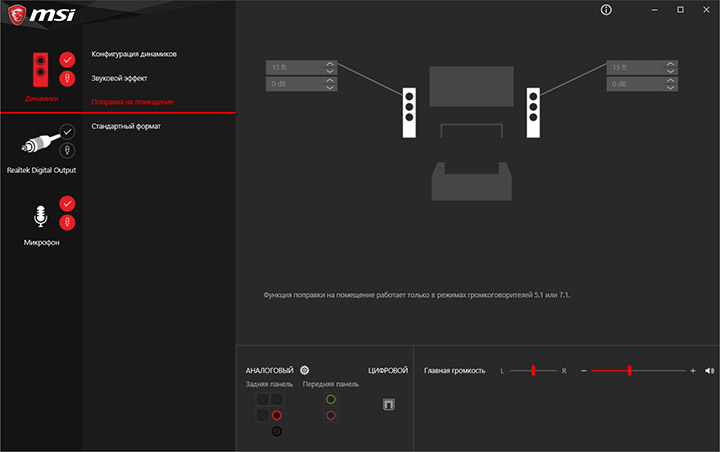Click the right front speaker in the diagram
Viewport: 720px width, 452px height.
[533, 113]
